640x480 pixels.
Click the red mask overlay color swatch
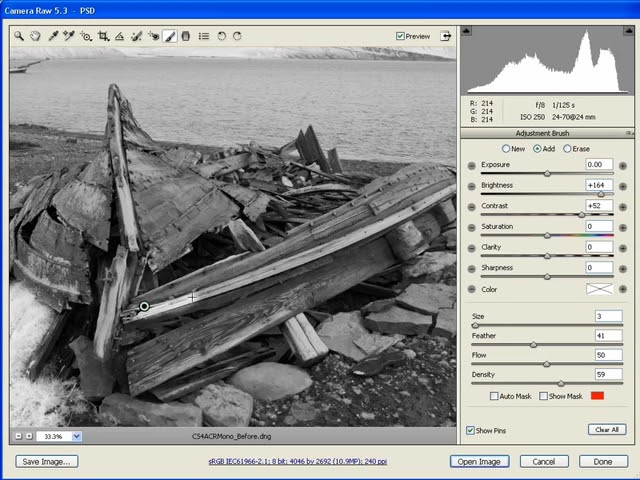click(x=597, y=396)
